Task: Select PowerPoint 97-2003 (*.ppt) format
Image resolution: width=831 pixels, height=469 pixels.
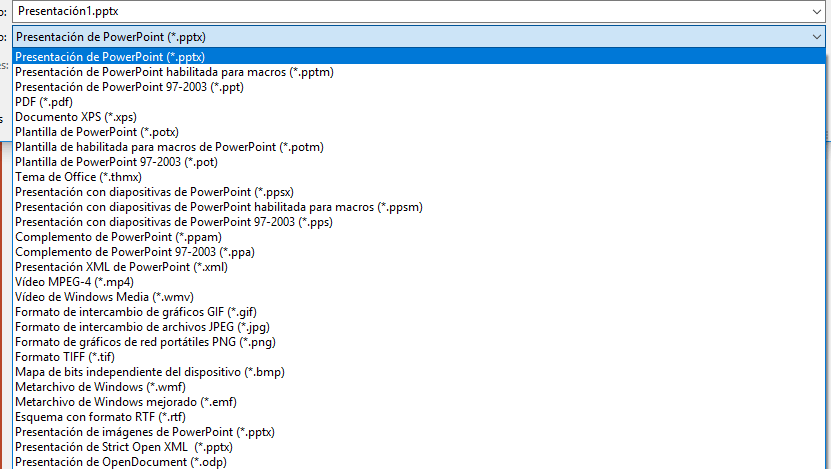Action: 419,87
